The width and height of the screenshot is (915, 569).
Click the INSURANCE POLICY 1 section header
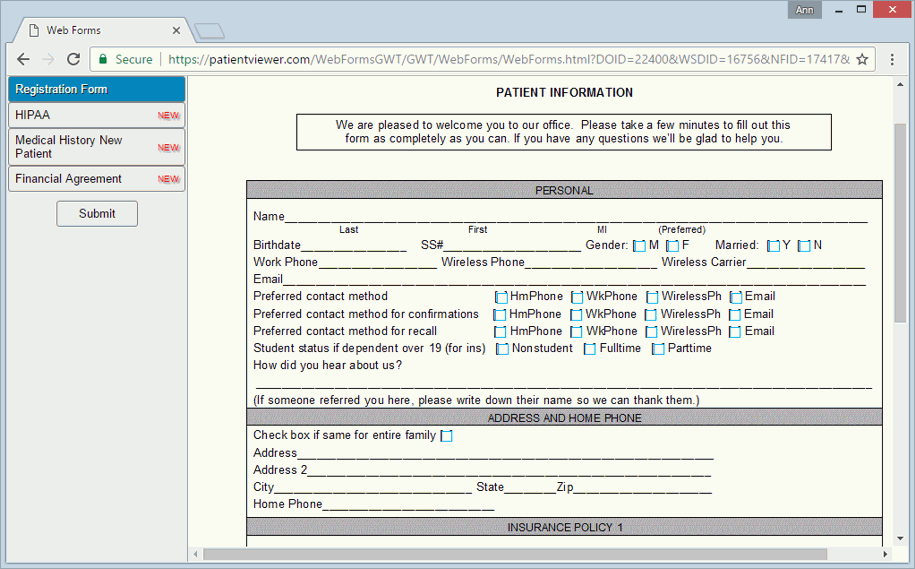(x=564, y=527)
